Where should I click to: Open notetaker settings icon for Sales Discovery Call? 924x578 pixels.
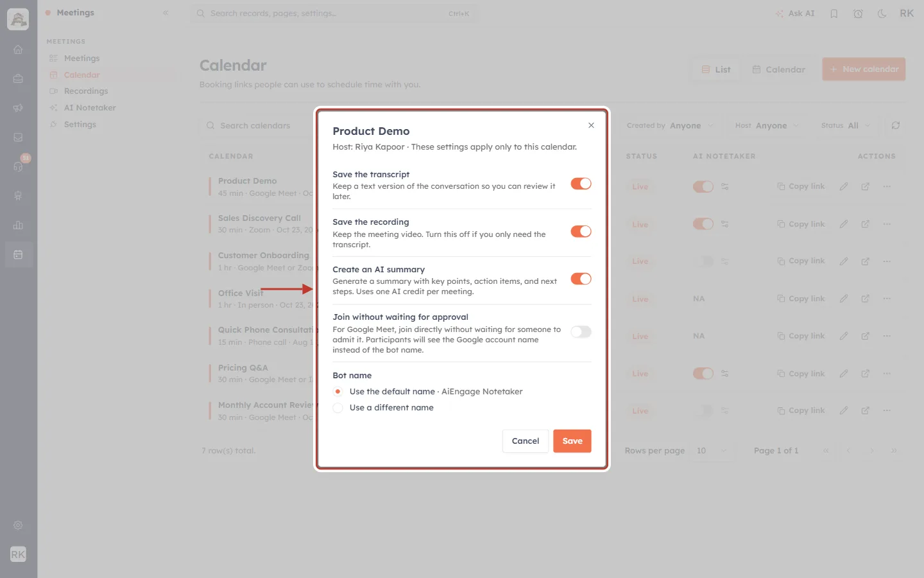pyautogui.click(x=724, y=224)
